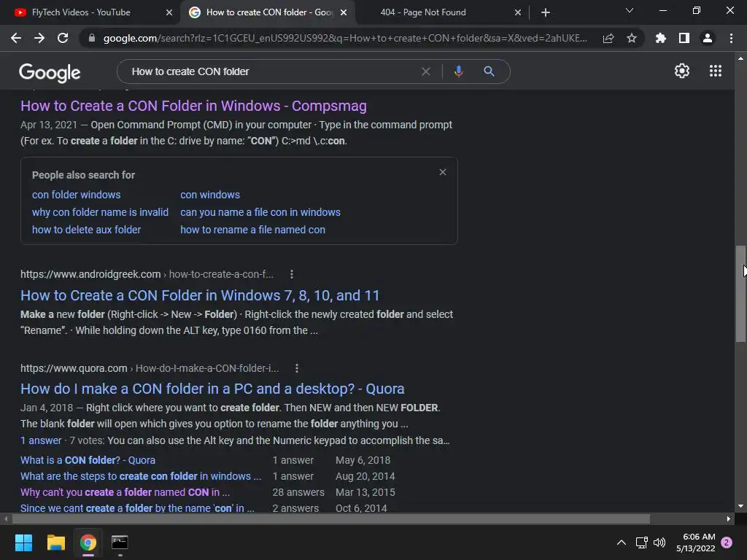
Task: Click Chrome icon in taskbar
Action: click(88, 542)
